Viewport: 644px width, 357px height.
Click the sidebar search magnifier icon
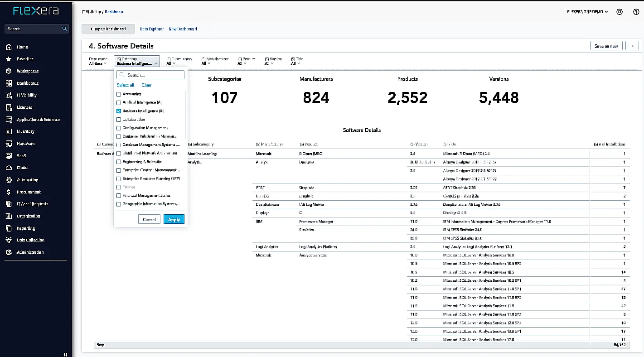click(x=64, y=29)
